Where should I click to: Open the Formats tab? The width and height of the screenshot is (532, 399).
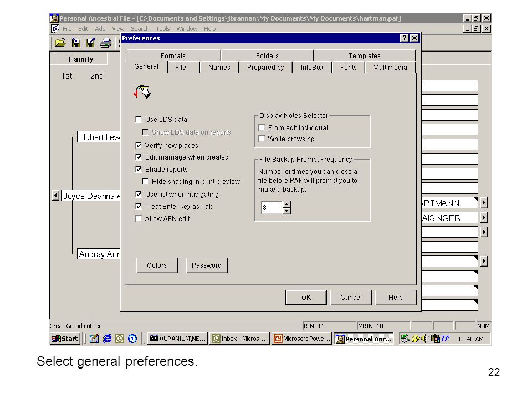pos(173,55)
